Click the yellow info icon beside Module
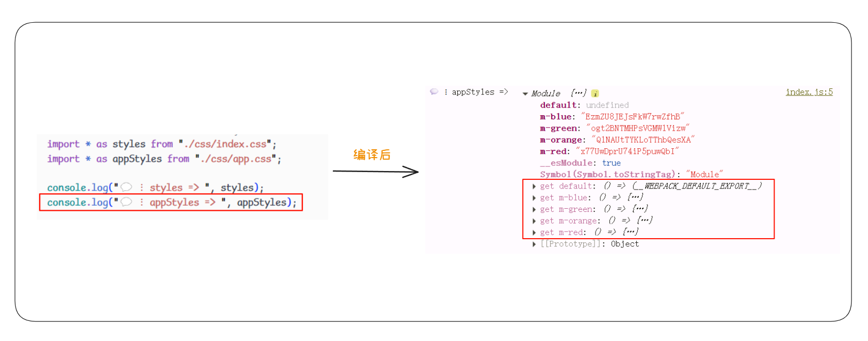 point(595,94)
